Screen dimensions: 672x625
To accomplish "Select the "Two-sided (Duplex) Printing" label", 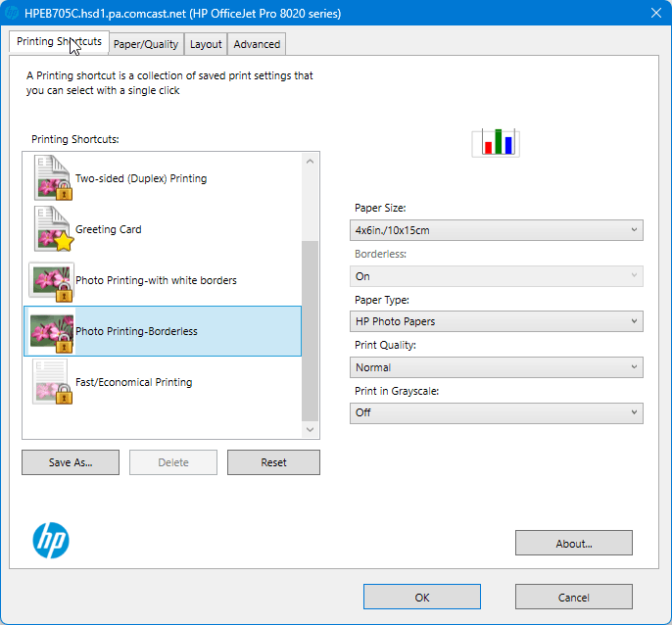I will tap(141, 178).
